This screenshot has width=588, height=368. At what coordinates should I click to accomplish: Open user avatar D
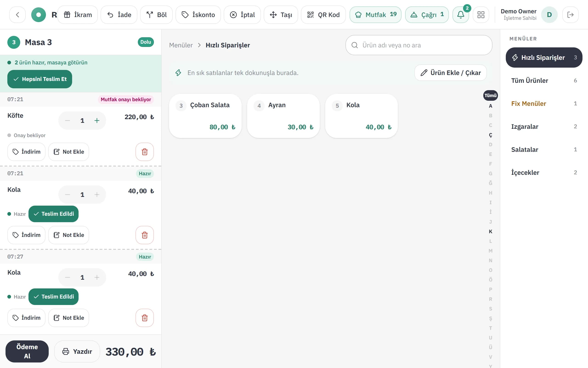(x=549, y=14)
